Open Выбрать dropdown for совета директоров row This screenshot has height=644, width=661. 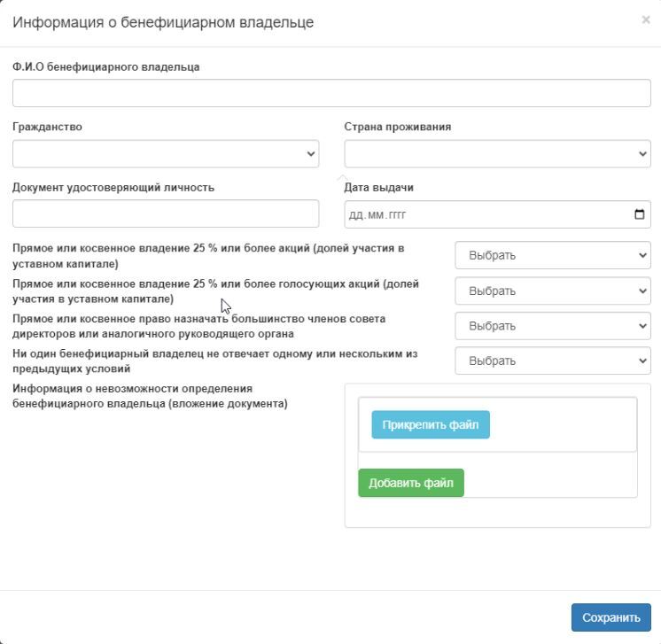pos(553,325)
